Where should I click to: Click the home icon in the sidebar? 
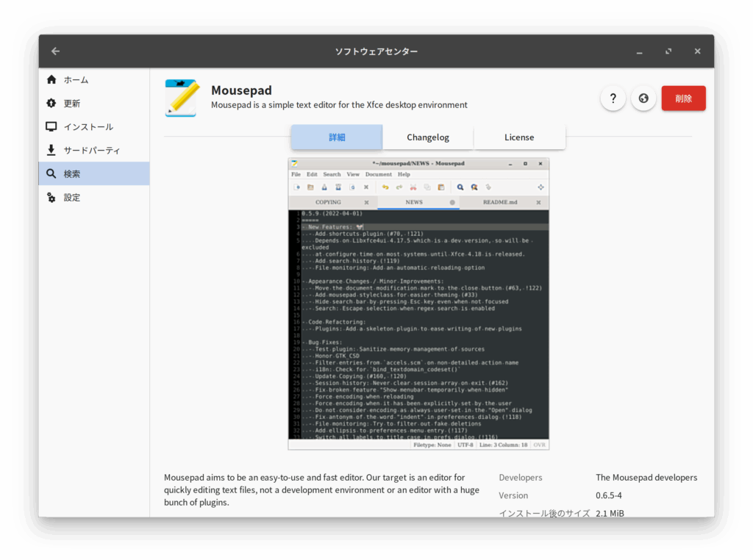point(51,79)
